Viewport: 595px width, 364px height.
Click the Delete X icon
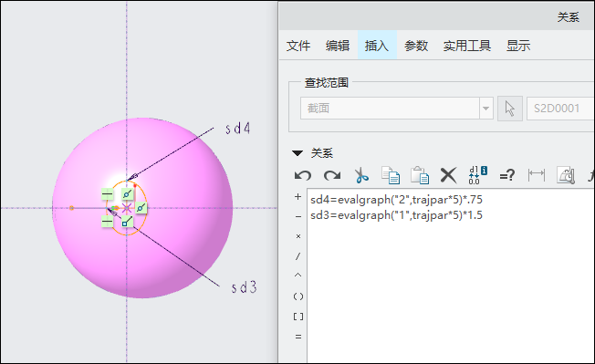coord(448,175)
